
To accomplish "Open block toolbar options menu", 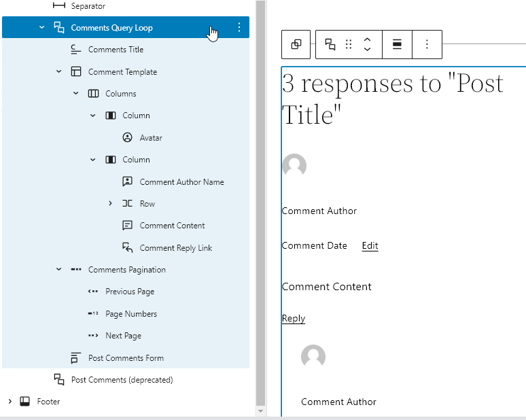I will [x=427, y=44].
